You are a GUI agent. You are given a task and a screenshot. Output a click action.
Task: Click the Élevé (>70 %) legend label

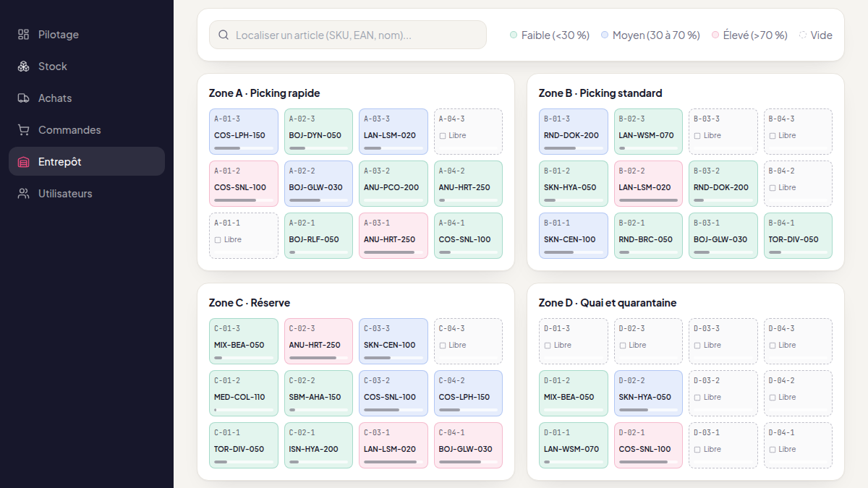point(755,35)
